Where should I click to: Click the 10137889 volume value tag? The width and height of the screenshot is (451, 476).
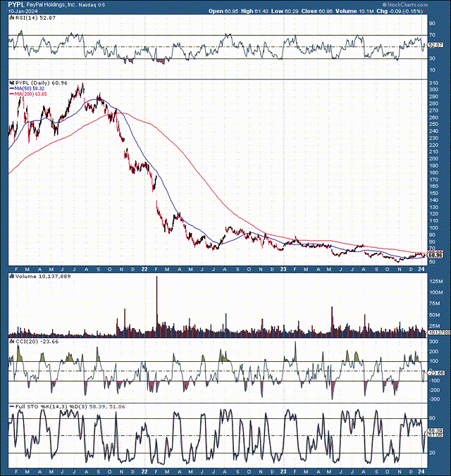(439, 333)
